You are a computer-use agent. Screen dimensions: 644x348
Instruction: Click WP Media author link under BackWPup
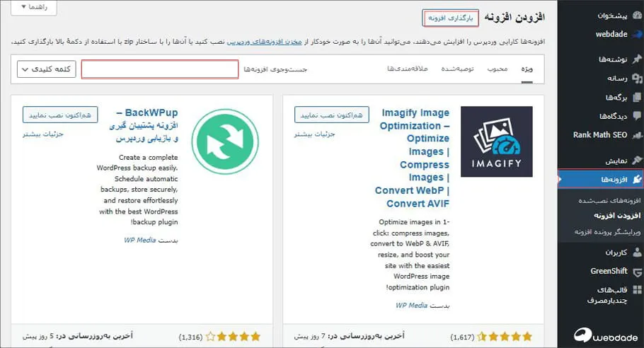(x=140, y=240)
